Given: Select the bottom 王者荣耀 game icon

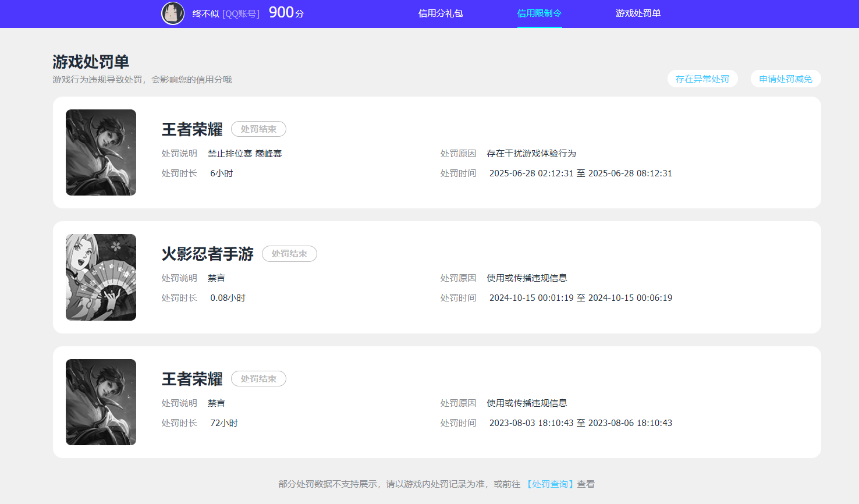Looking at the screenshot, I should coord(101,402).
